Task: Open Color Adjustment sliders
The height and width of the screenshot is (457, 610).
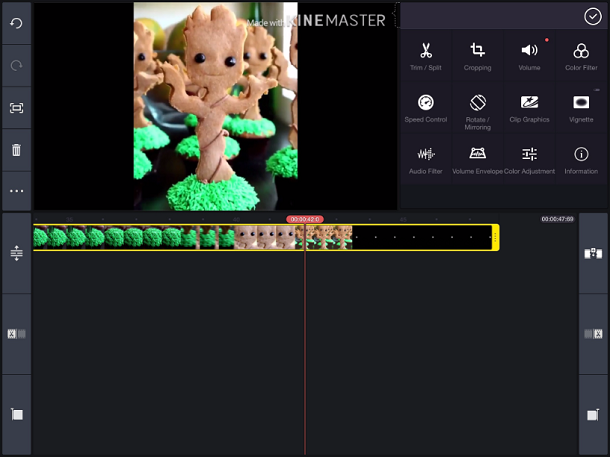Action: 529,160
